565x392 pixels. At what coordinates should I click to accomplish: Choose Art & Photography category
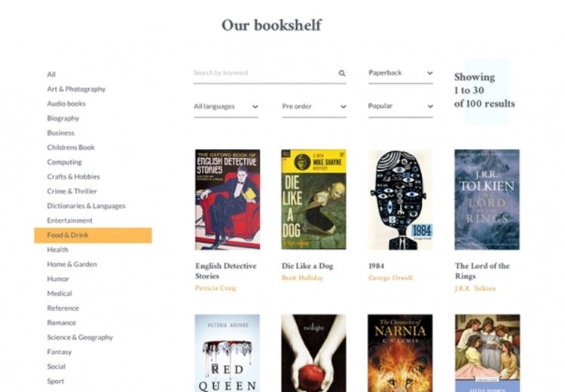click(x=76, y=89)
